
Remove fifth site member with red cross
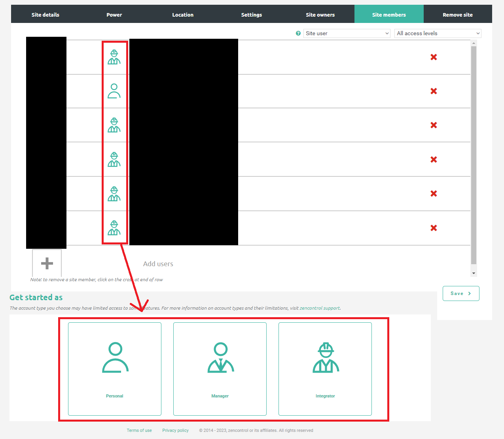click(x=434, y=193)
